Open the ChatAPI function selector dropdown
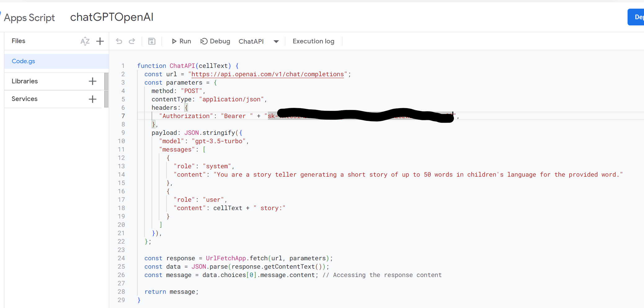The image size is (644, 308). tap(259, 41)
